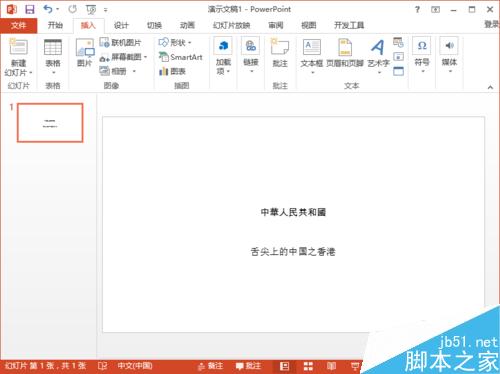Click the 文本框 Text Box icon

pos(312,47)
